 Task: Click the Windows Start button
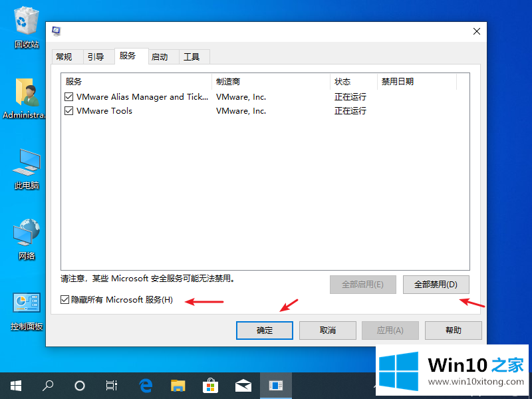16,385
